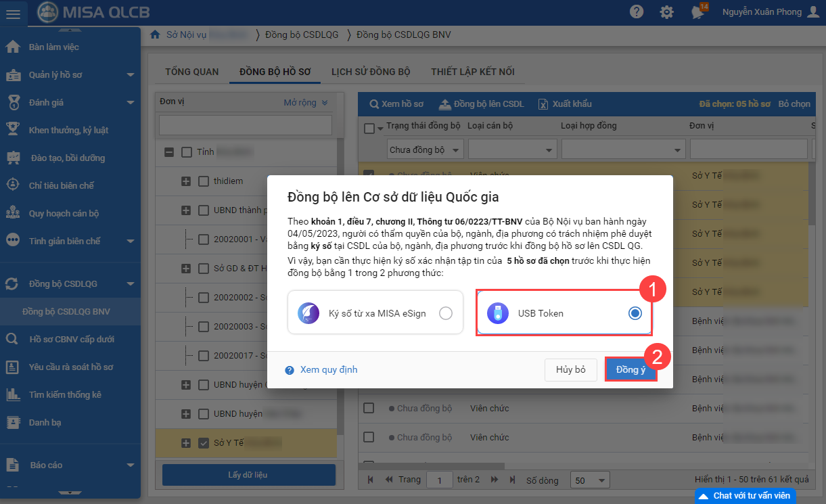Viewport: 826px width, 504px height.
Task: Expand Báo cáo sidebar submenu
Action: (x=131, y=465)
